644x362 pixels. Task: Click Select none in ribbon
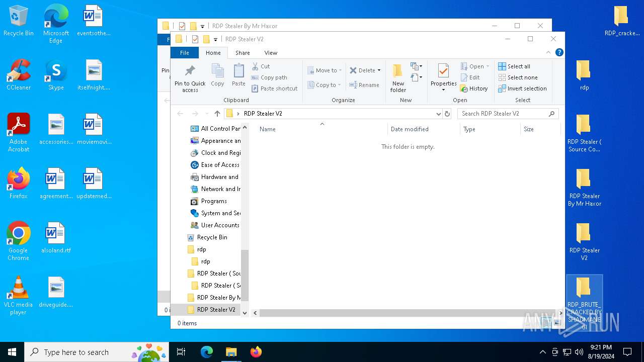pyautogui.click(x=518, y=77)
